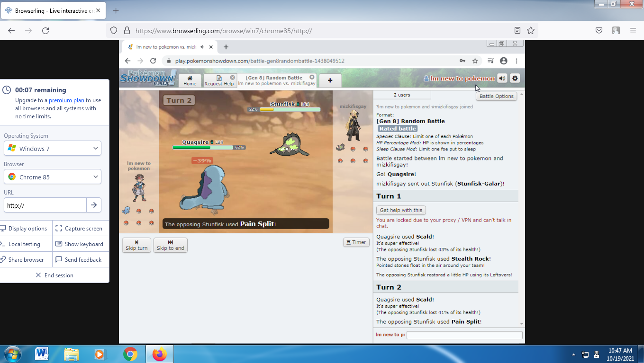Click the Battle Options button
The height and width of the screenshot is (363, 644).
tap(496, 96)
